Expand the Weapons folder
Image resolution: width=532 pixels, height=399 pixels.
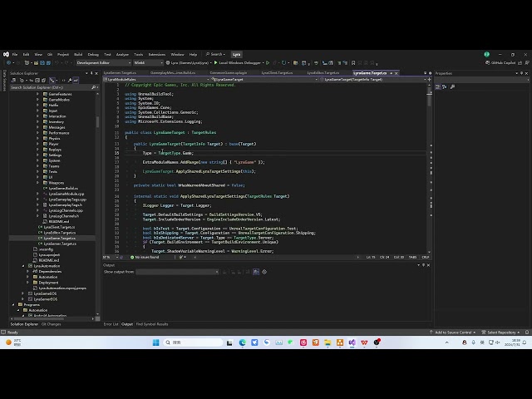coord(37,183)
